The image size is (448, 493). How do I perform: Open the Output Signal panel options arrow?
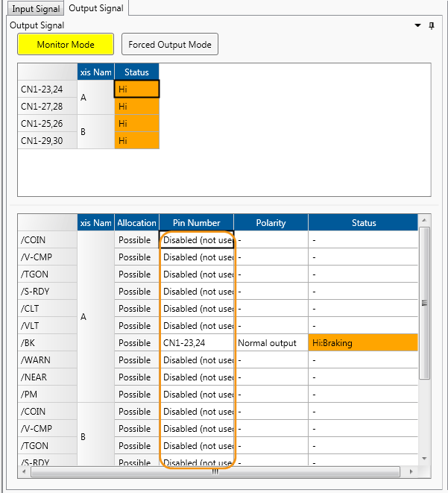pyautogui.click(x=417, y=25)
